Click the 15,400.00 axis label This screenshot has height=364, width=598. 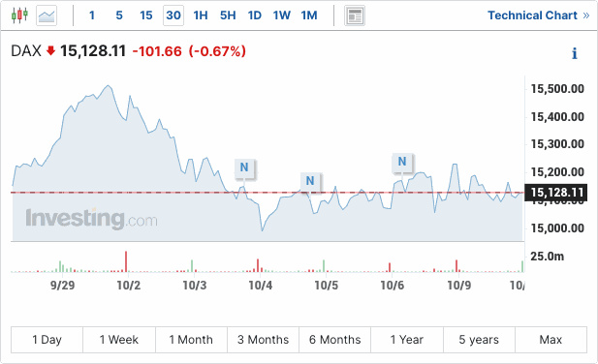pyautogui.click(x=557, y=116)
